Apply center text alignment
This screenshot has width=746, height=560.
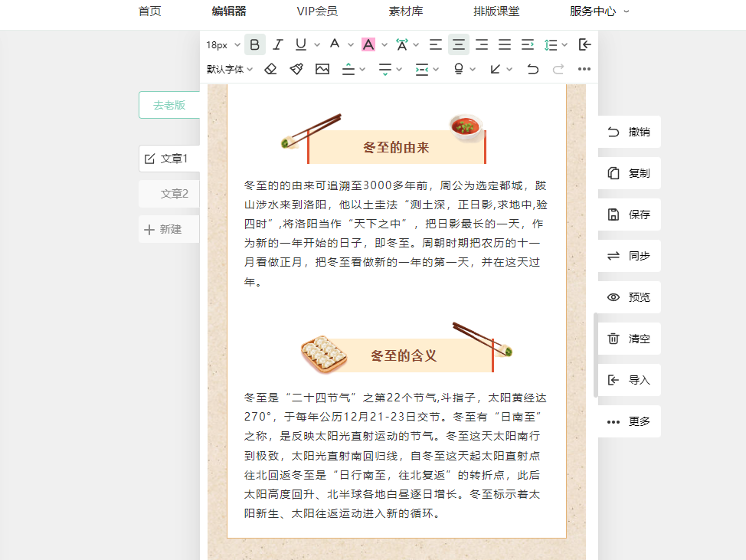tap(458, 45)
